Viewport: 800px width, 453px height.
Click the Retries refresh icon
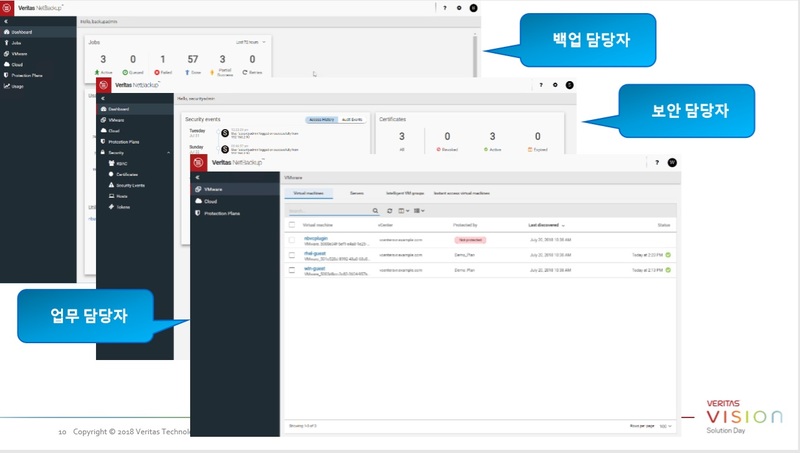[245, 72]
